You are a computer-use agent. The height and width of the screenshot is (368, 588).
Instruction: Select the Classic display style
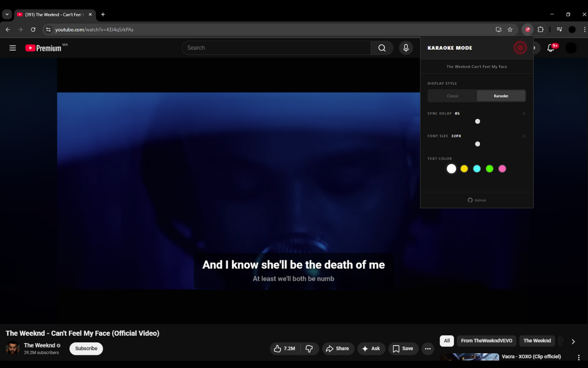point(452,96)
